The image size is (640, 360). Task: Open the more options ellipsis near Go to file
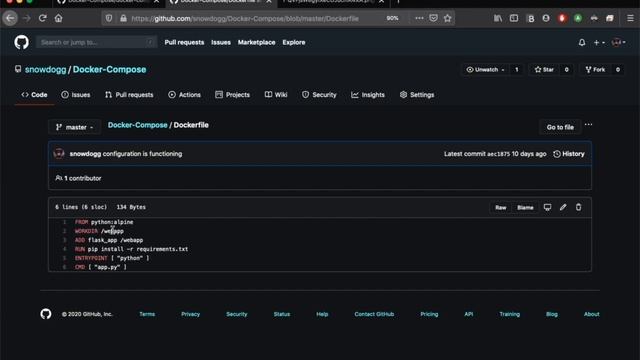pos(588,124)
